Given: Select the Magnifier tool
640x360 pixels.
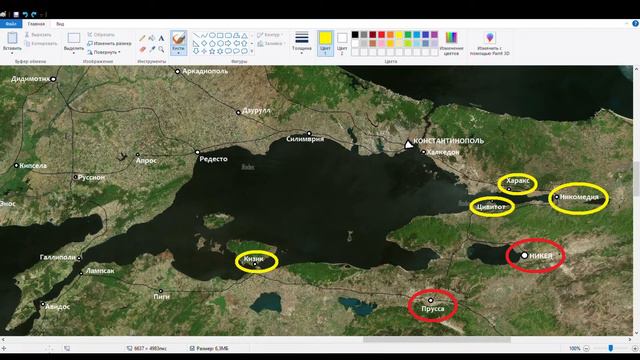Looking at the screenshot, I should [161, 49].
